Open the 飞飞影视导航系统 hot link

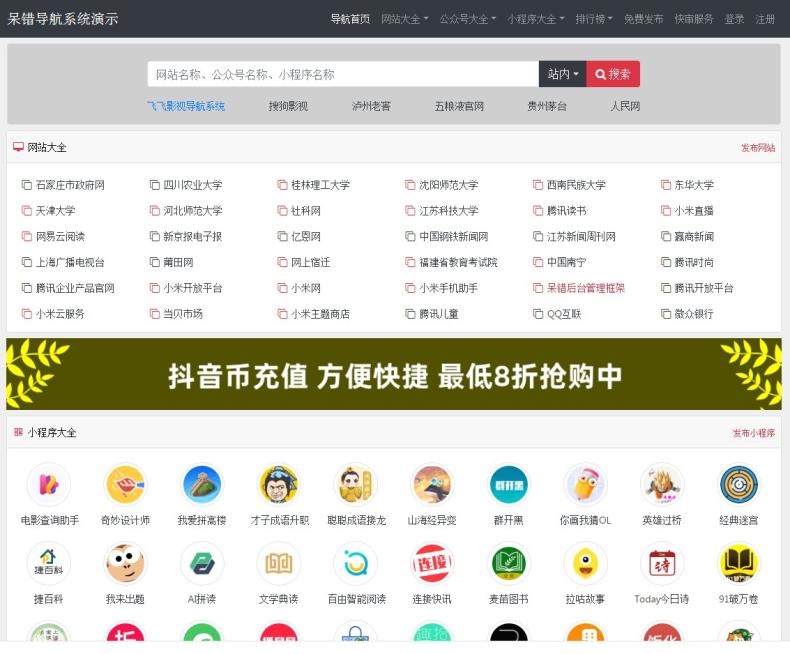186,106
